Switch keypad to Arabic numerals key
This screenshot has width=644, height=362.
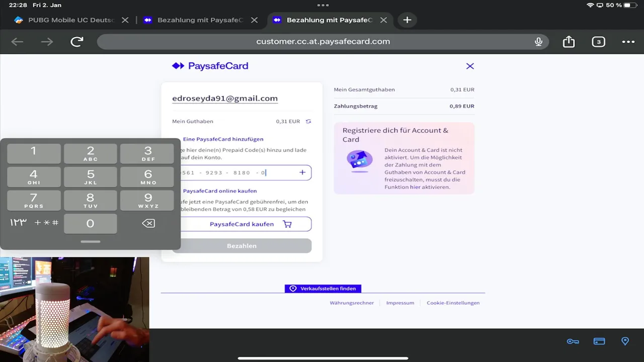pyautogui.click(x=18, y=223)
